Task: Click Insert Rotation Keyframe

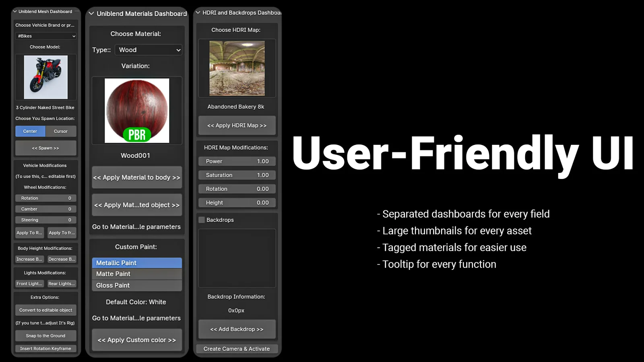Action: 45,348
